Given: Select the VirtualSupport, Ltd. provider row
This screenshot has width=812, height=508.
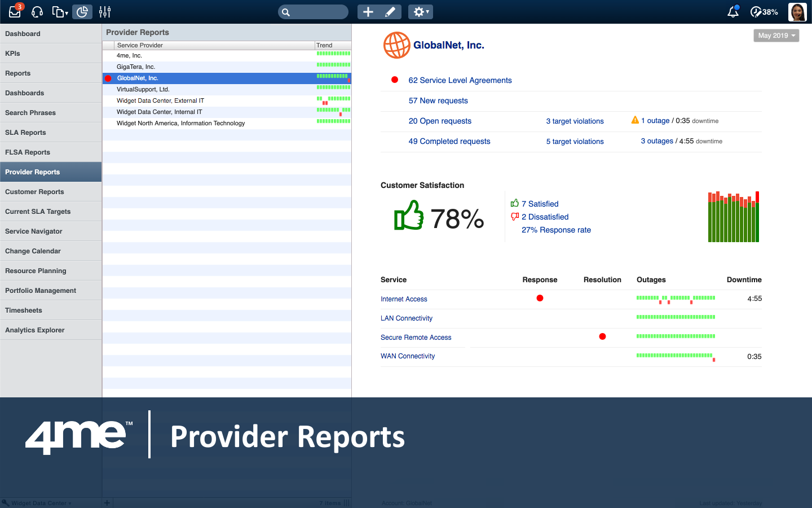Looking at the screenshot, I should click(x=227, y=90).
